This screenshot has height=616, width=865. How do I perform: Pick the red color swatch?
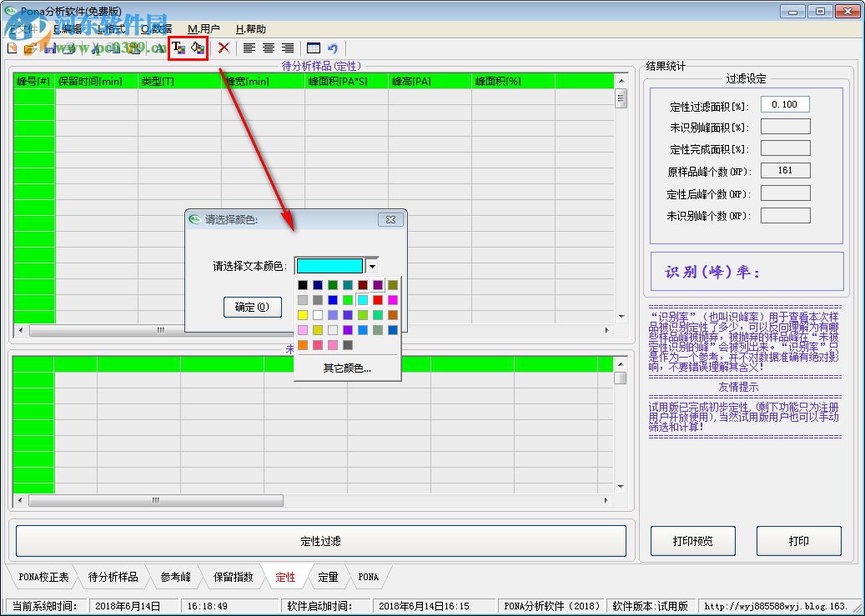(378, 300)
